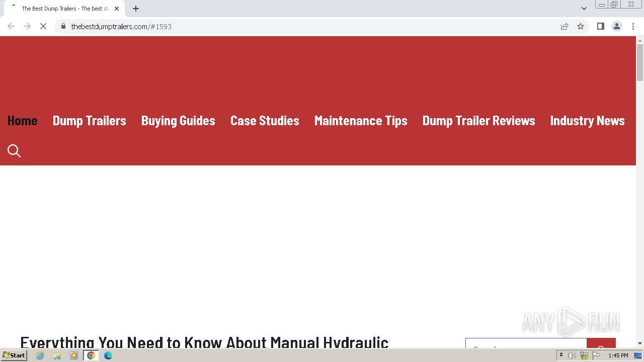Click the browser back arrow
This screenshot has height=362, width=644.
(x=11, y=26)
